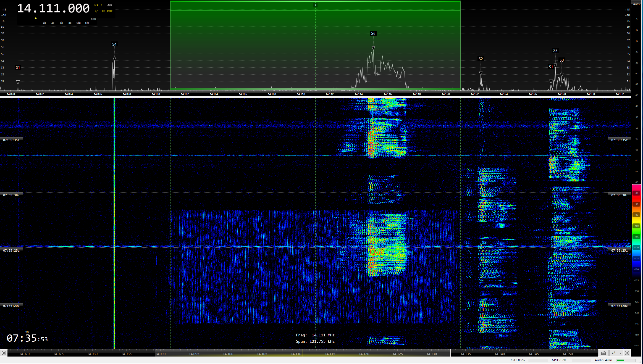
Task: Click the RX 1 receiver label
Action: (x=98, y=5)
